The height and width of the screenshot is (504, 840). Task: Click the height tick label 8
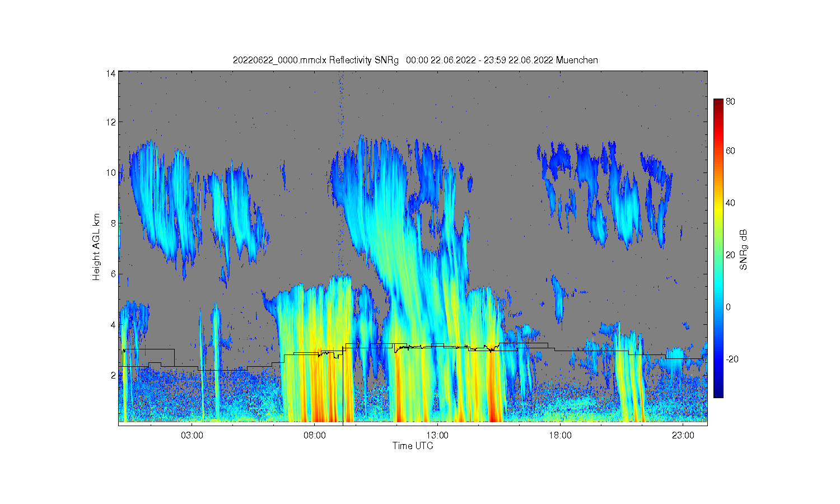click(114, 223)
